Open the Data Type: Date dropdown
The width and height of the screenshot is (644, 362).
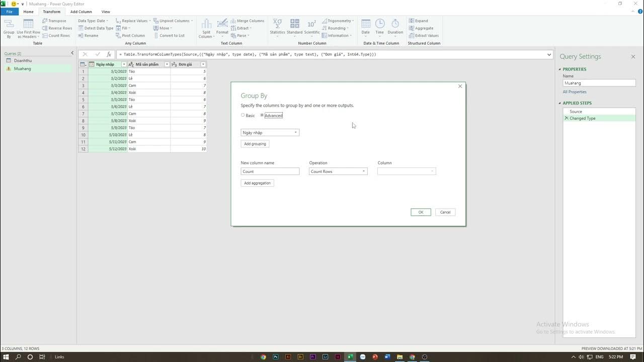click(x=93, y=21)
